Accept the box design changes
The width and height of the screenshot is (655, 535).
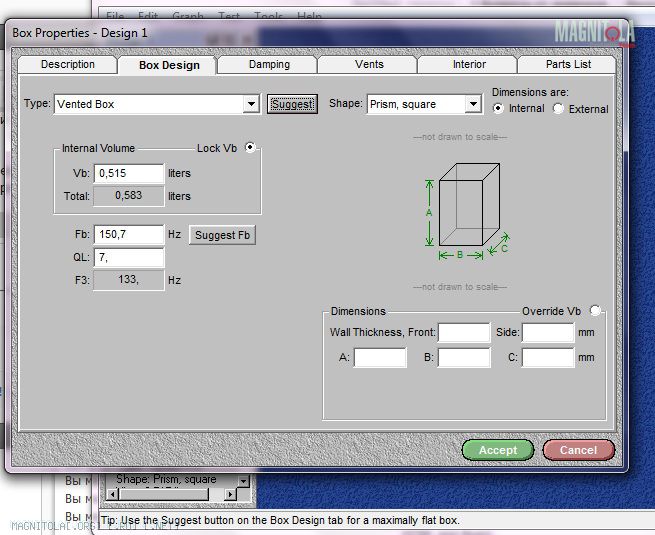(497, 450)
